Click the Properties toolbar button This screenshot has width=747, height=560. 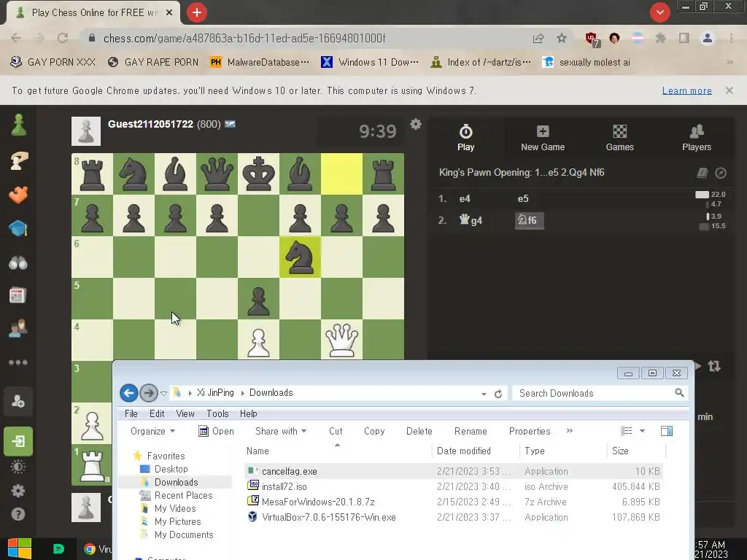[x=530, y=431]
